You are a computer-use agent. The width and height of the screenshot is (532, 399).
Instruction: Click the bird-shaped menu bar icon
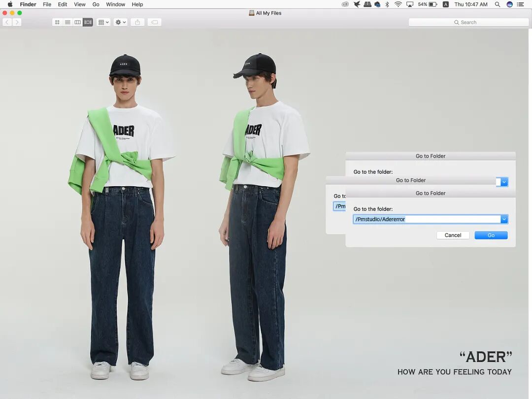[x=357, y=4]
